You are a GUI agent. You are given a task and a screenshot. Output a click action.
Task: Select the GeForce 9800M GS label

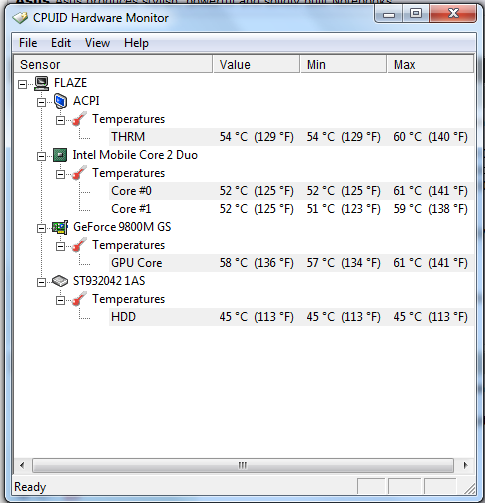[122, 227]
